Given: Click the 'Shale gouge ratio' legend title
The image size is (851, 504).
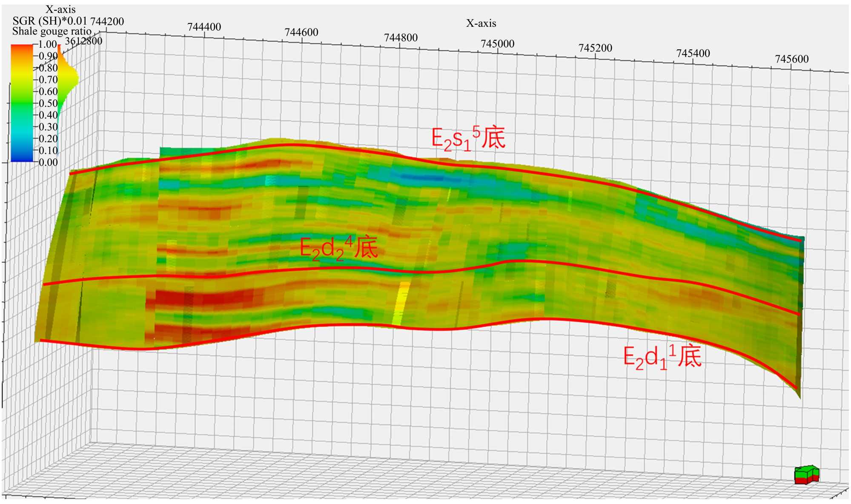Looking at the screenshot, I should pos(52,31).
